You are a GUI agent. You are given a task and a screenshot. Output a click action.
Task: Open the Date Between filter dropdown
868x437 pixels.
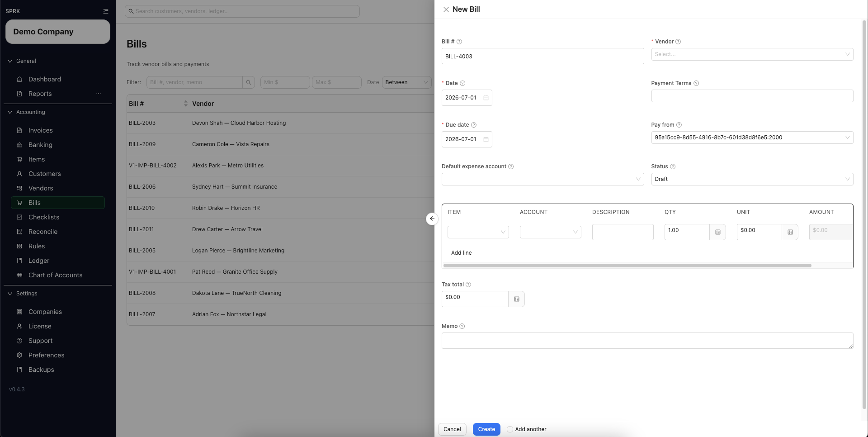click(406, 82)
